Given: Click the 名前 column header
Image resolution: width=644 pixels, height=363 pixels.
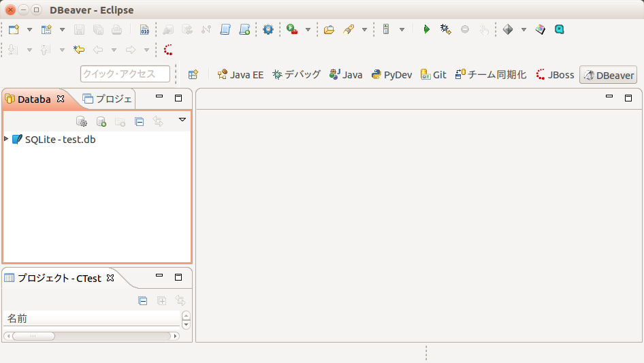Looking at the screenshot, I should 92,319.
